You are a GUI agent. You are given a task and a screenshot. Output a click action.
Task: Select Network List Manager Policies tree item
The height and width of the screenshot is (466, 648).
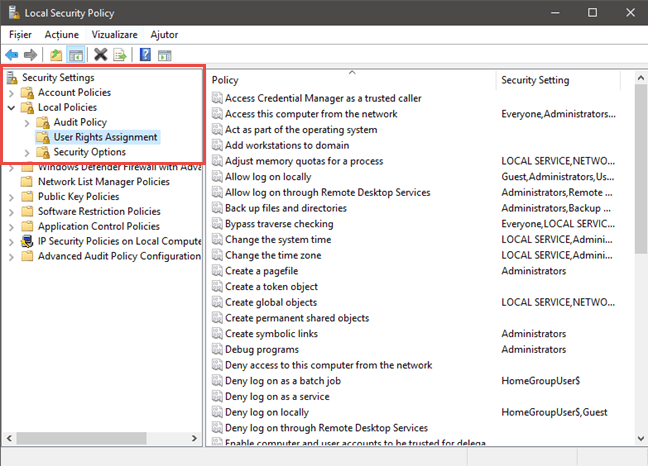[x=104, y=182]
